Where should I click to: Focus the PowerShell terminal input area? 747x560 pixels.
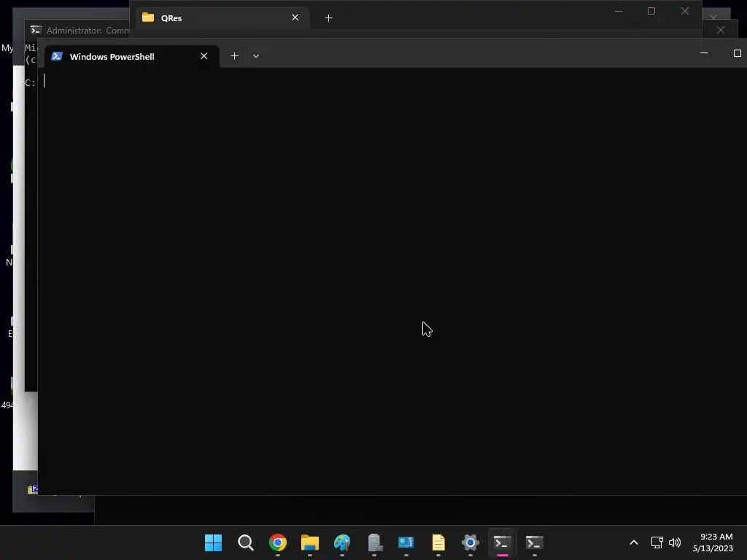pos(392,281)
